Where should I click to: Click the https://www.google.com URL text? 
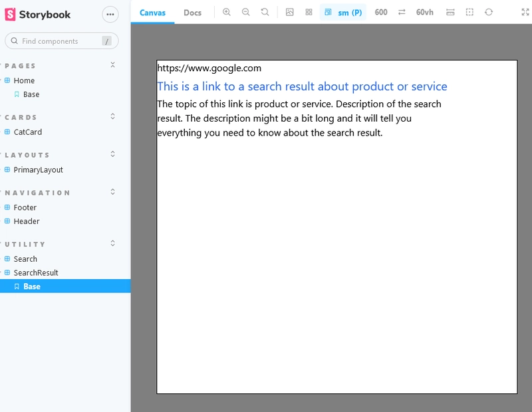pos(209,68)
